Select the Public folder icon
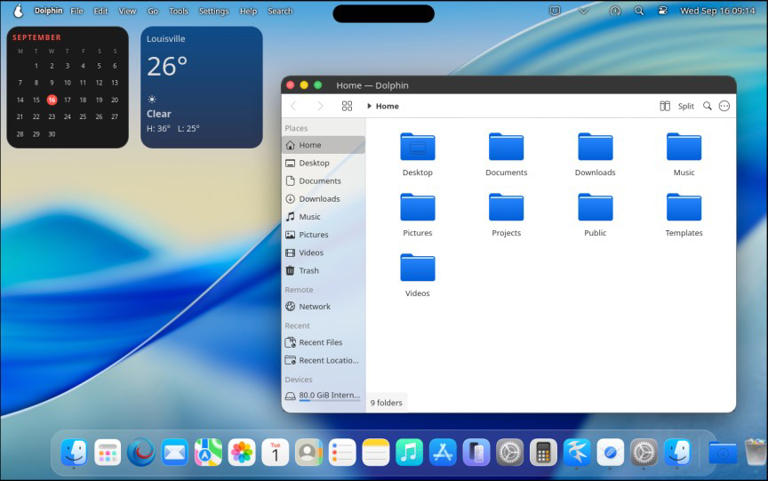The width and height of the screenshot is (768, 481). (595, 207)
